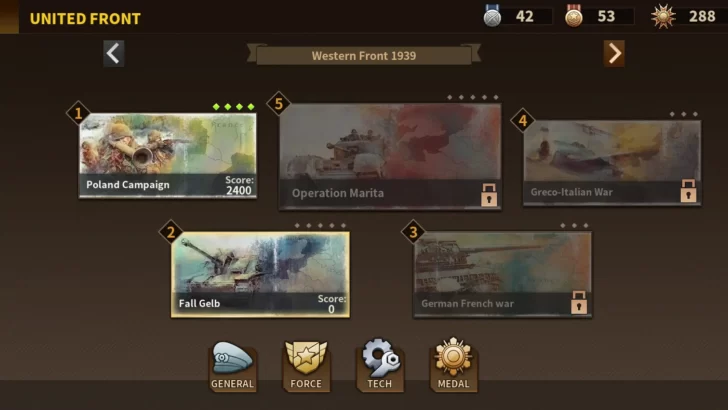Image resolution: width=728 pixels, height=410 pixels.
Task: Open the Force shield icon
Action: pos(306,365)
